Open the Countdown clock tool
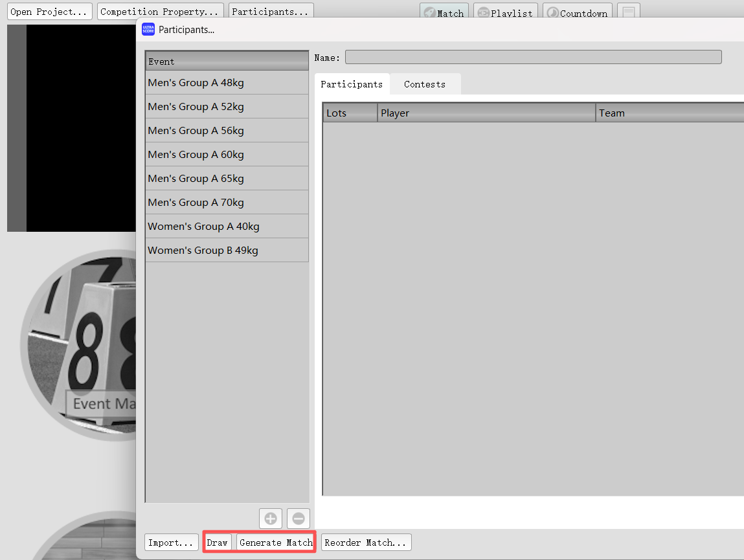This screenshot has height=560, width=744. click(x=578, y=13)
